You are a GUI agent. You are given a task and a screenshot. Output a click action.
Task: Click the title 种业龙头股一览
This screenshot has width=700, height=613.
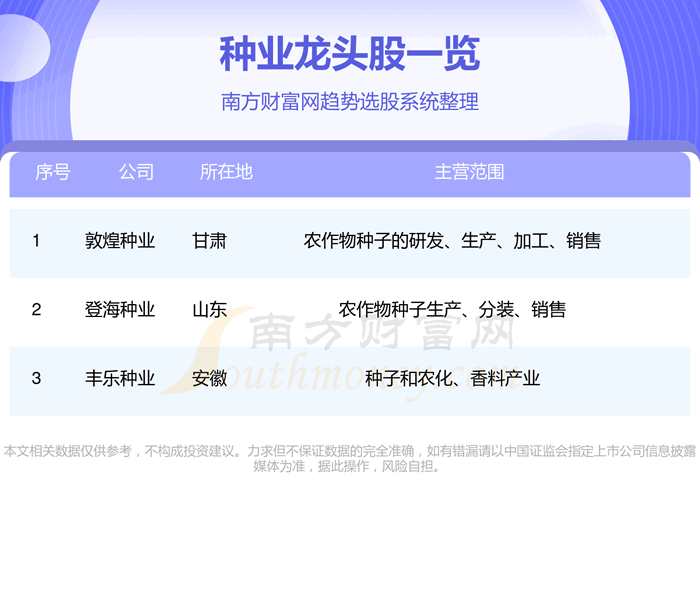pos(350,54)
